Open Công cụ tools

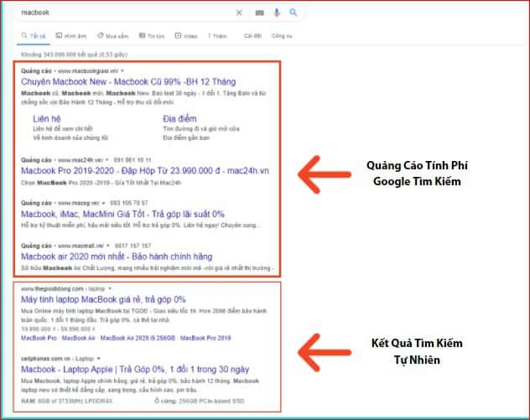(282, 35)
